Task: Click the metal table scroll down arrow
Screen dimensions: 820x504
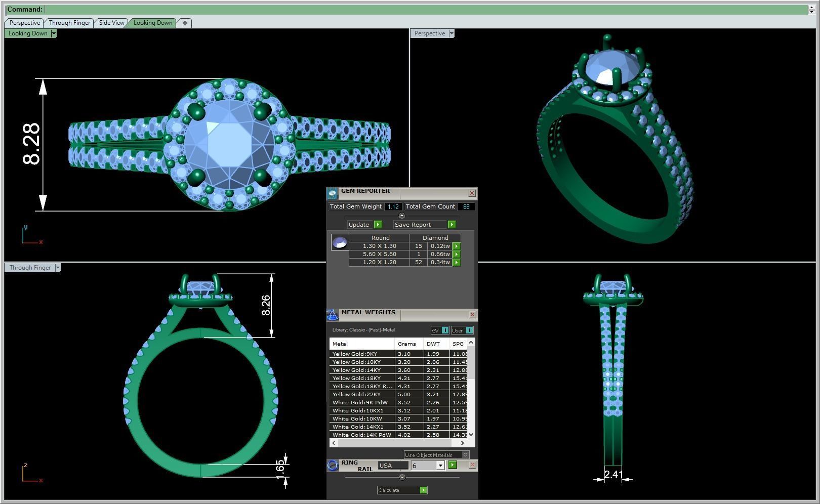Action: 471,434
